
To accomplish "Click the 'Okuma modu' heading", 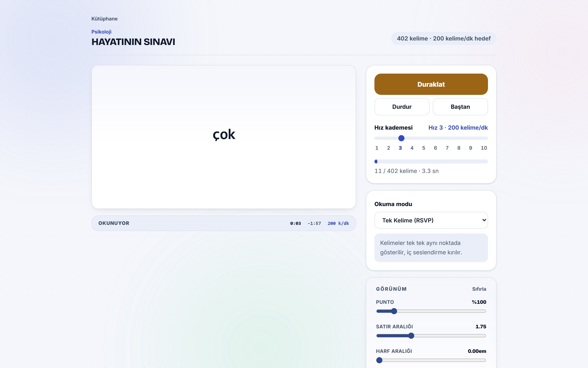I will tap(393, 204).
